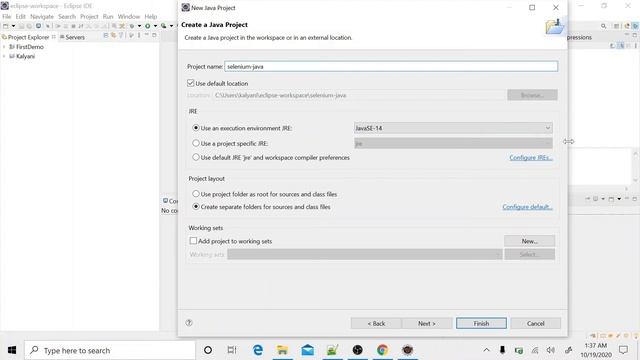This screenshot has height=360, width=640.
Task: Expand the Kalyani project node
Action: coord(4,56)
